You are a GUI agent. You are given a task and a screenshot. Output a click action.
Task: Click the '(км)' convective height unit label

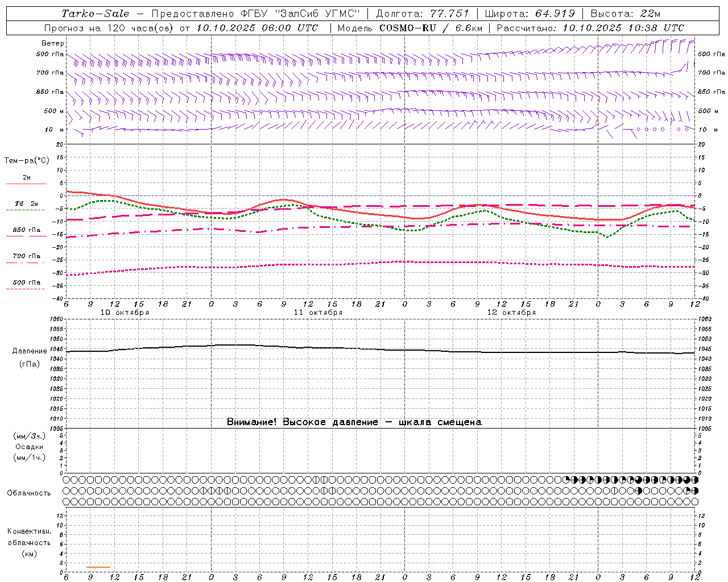29,554
